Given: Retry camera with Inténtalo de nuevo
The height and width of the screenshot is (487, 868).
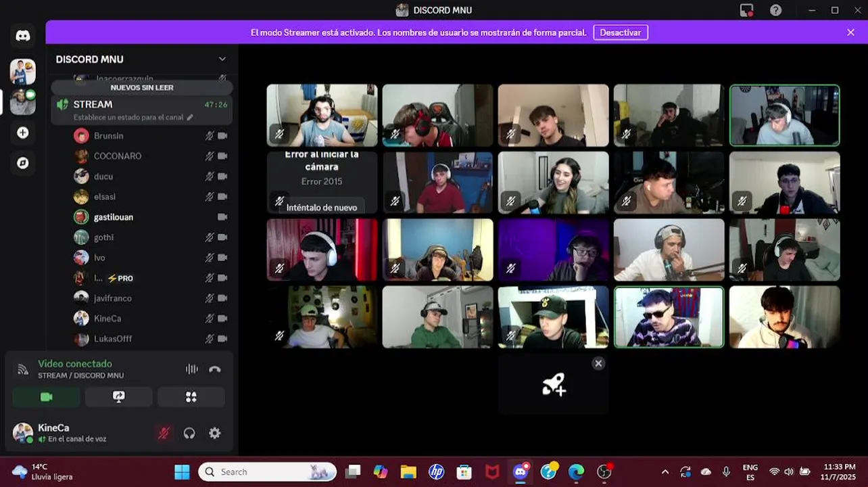Looking at the screenshot, I should tap(322, 208).
